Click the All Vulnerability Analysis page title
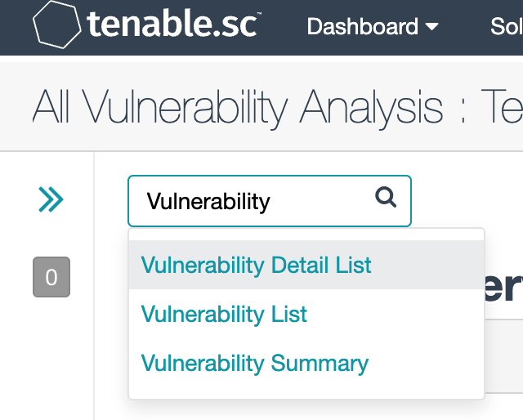The width and height of the screenshot is (523, 420). click(237, 106)
